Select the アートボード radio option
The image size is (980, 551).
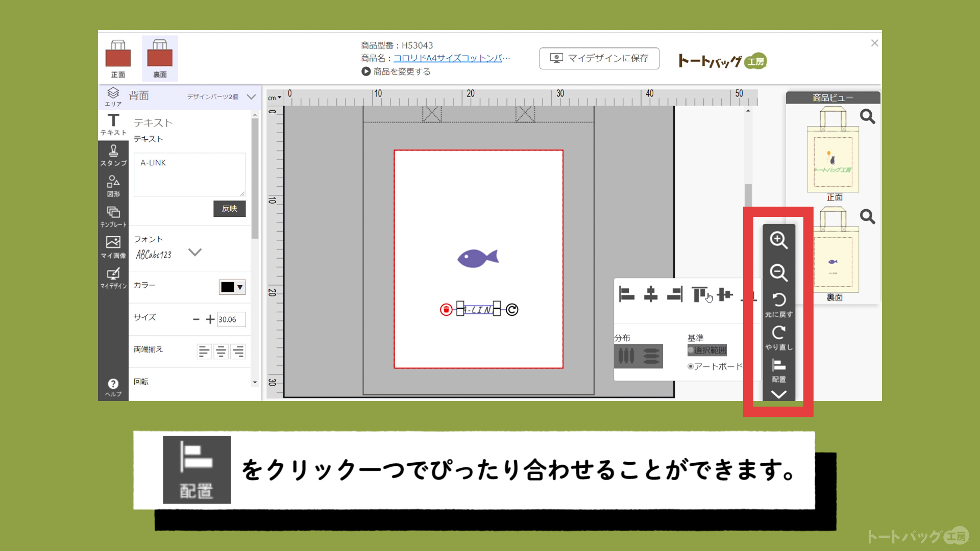691,366
